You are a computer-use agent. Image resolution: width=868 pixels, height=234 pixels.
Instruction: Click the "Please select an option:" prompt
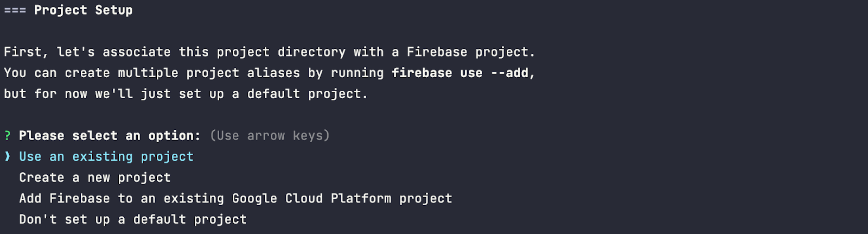110,136
